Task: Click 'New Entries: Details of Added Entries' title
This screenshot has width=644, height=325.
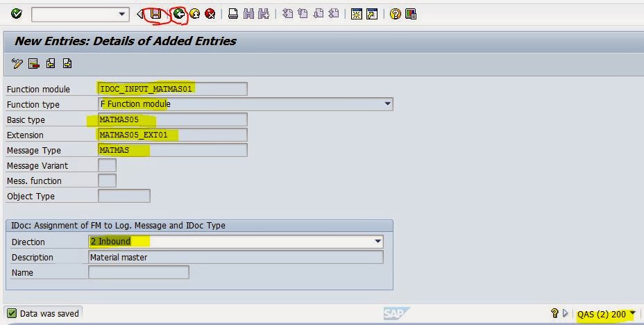Action: click(126, 41)
